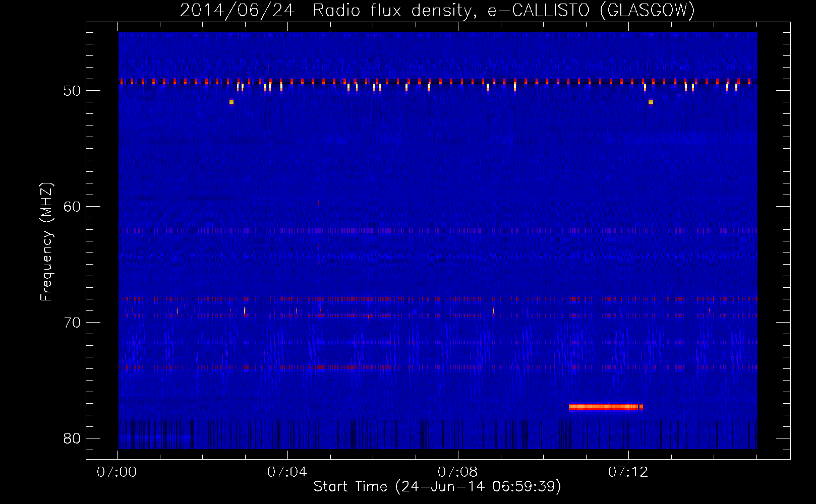Image resolution: width=816 pixels, height=504 pixels.
Task: Click the 07:04 time tick label
Action: tap(287, 472)
